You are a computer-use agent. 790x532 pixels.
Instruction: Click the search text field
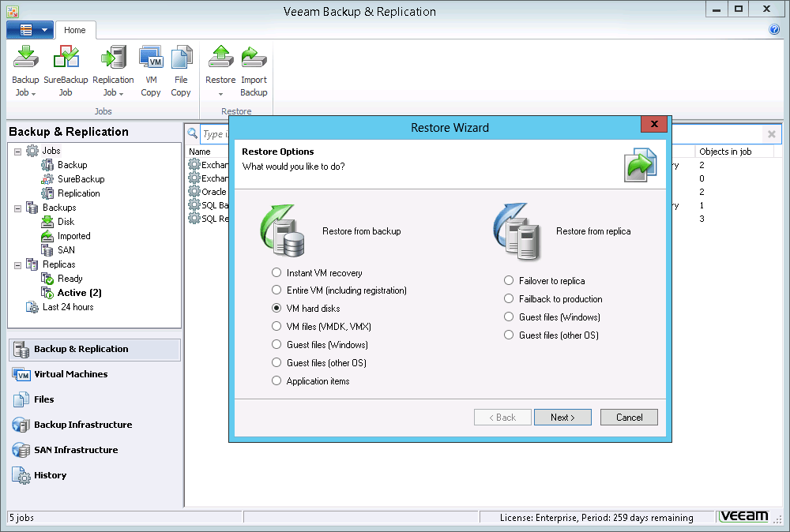(x=215, y=134)
